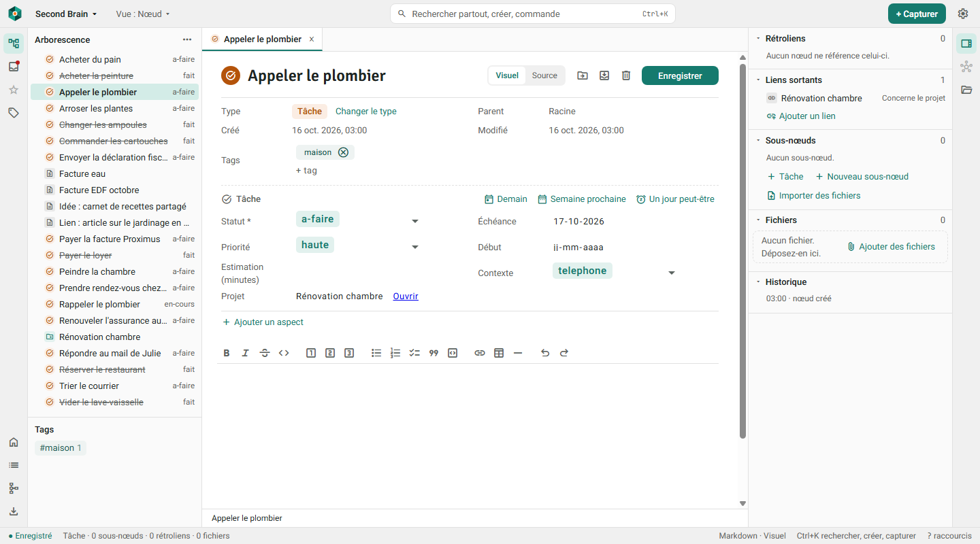Open the Vue : Nœud menu
The width and height of the screenshot is (980, 544).
143,14
